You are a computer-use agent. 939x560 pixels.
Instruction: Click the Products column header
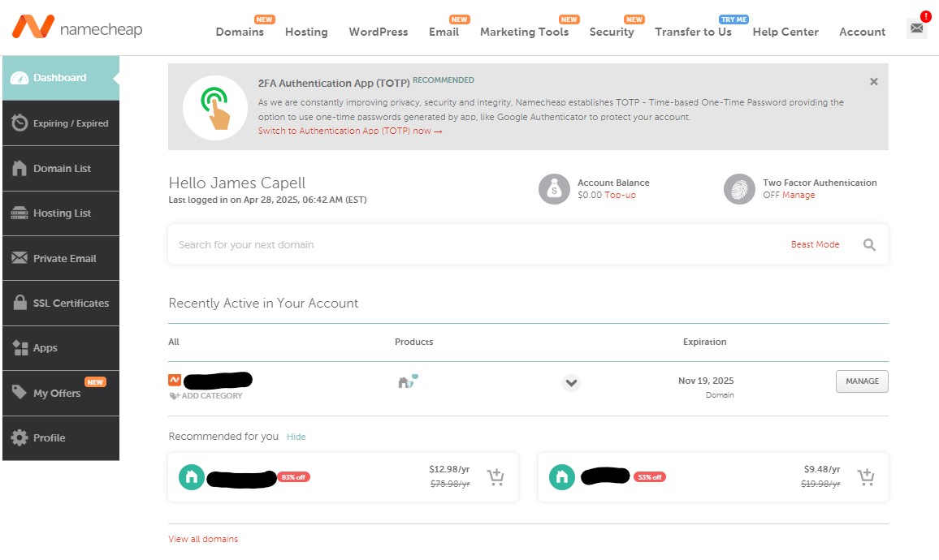[413, 342]
